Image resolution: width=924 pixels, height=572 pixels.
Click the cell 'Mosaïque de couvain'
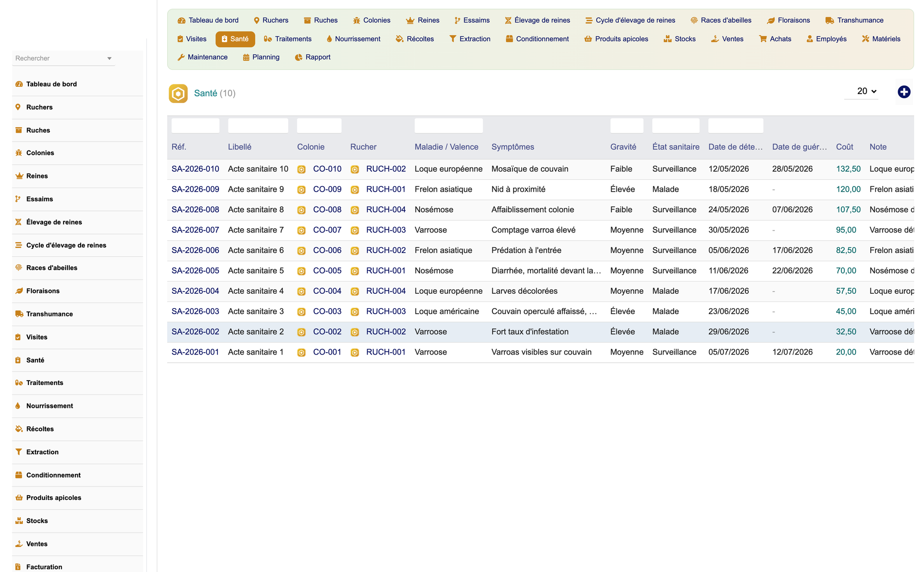pos(530,169)
